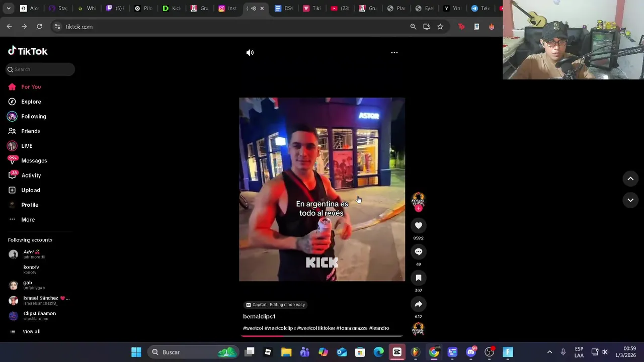Open comments showing 49 comments
644x362 pixels.
[x=418, y=252]
